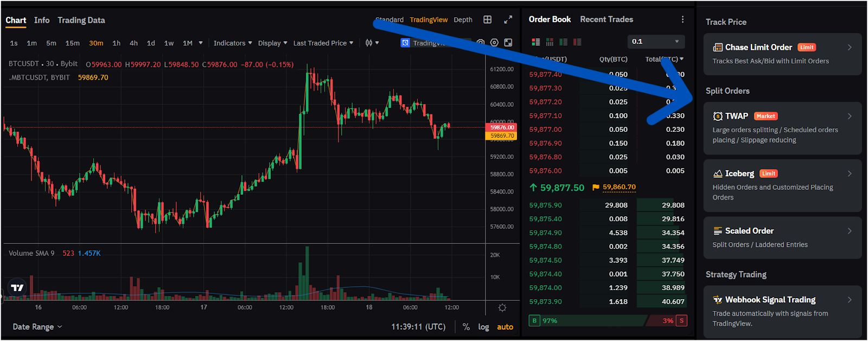The width and height of the screenshot is (868, 341).
Task: Expand more timeframes arrow after 1M
Action: pos(201,43)
